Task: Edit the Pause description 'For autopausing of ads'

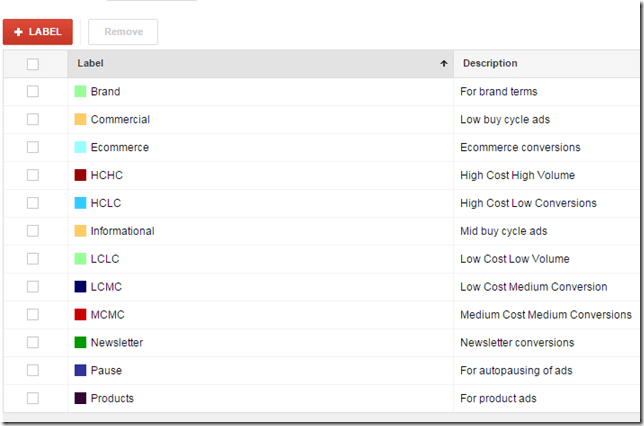Action: pyautogui.click(x=516, y=371)
